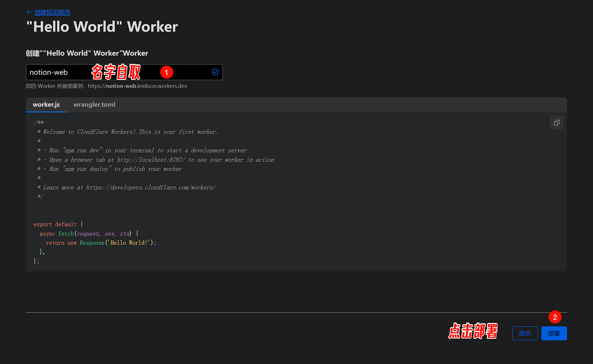Viewport: 593px width, 364px height.
Task: Click comment line with http://localhost:8787/
Action: coord(156,160)
